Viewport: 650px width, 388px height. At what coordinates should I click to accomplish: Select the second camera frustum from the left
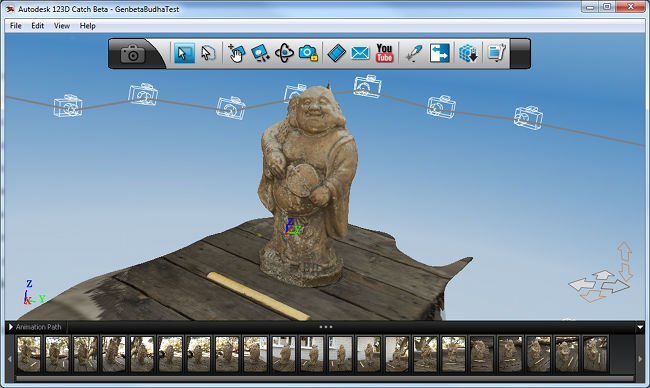click(143, 95)
